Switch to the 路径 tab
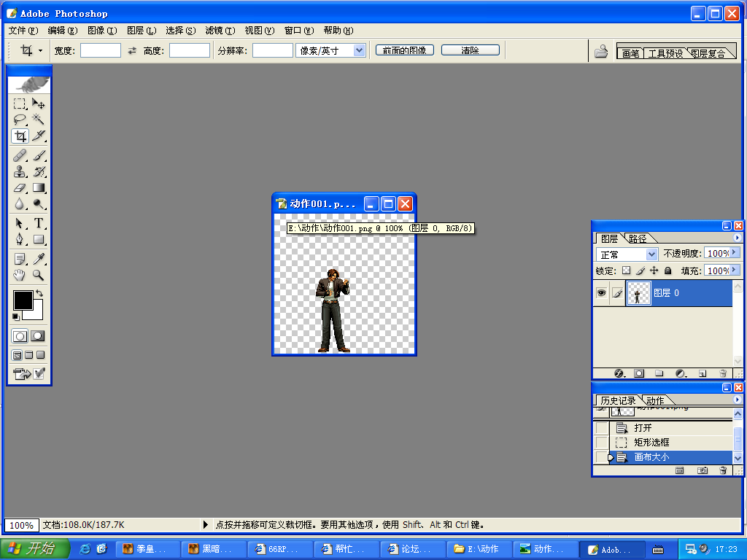Screen dimensions: 747x560 (x=638, y=238)
